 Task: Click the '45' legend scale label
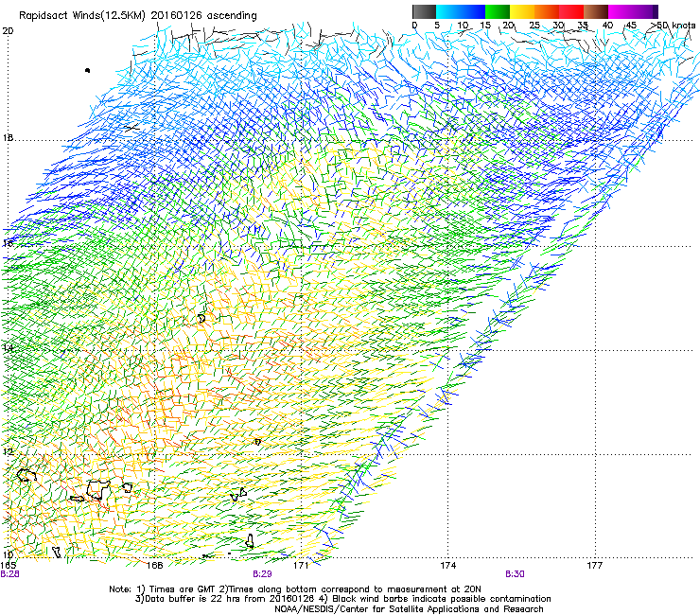point(631,26)
